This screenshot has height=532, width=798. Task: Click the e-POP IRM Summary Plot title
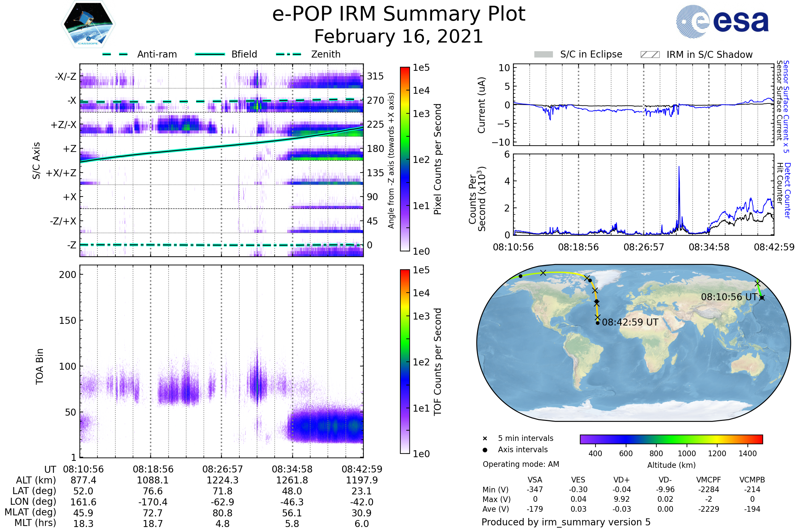399,14
